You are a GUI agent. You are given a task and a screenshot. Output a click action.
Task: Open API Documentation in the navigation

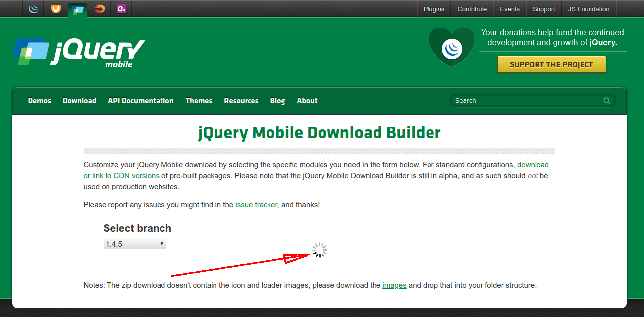pos(141,101)
